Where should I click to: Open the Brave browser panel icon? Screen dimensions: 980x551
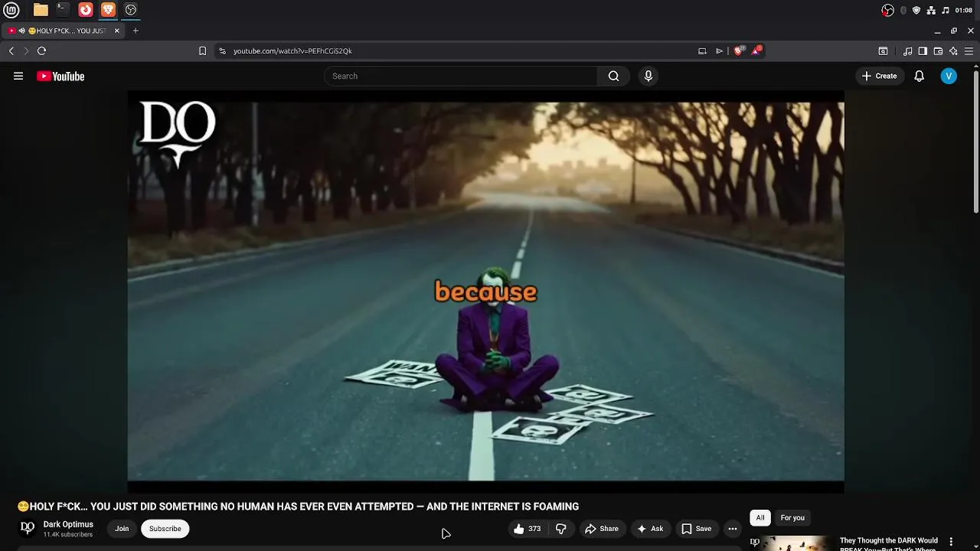coord(108,10)
